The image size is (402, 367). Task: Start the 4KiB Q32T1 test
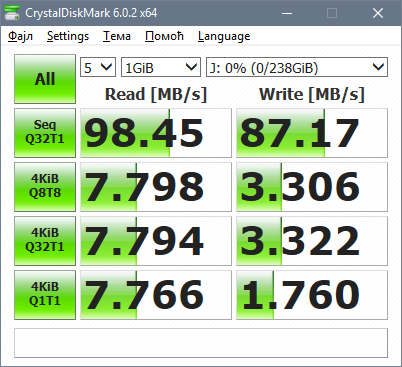45,241
